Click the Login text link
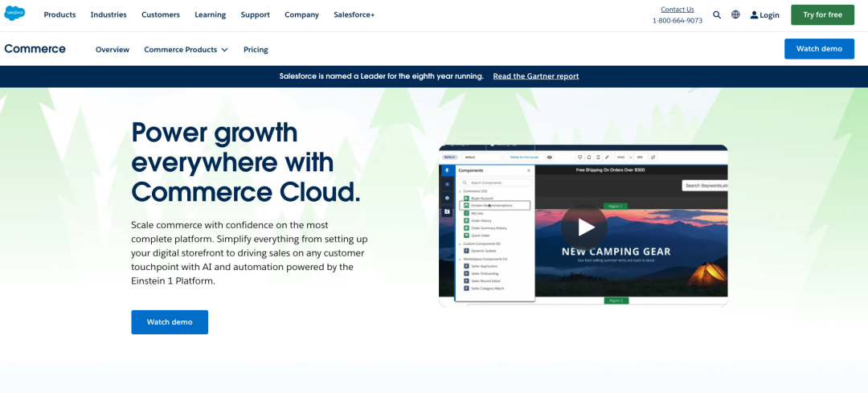 [769, 15]
